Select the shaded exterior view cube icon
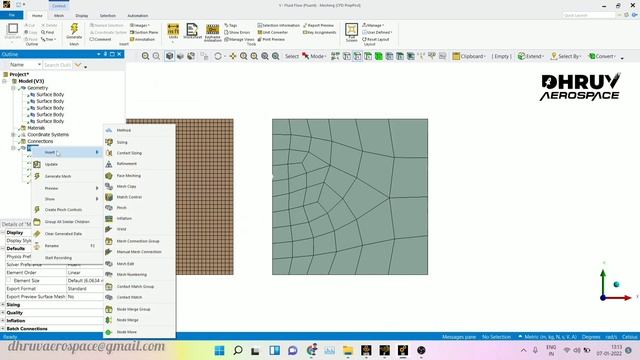The width and height of the screenshot is (640, 360). (x=169, y=56)
